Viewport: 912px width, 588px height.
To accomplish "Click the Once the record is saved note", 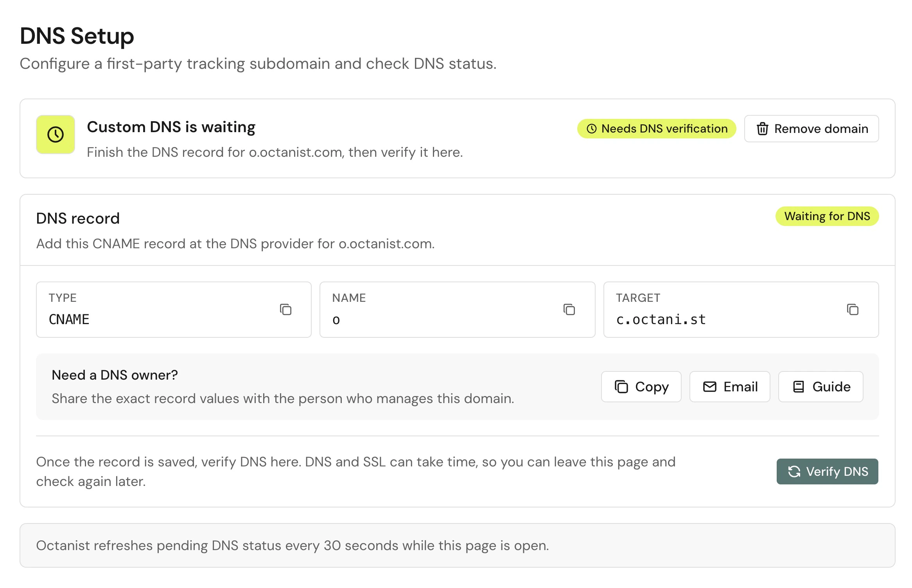I will coord(355,471).
